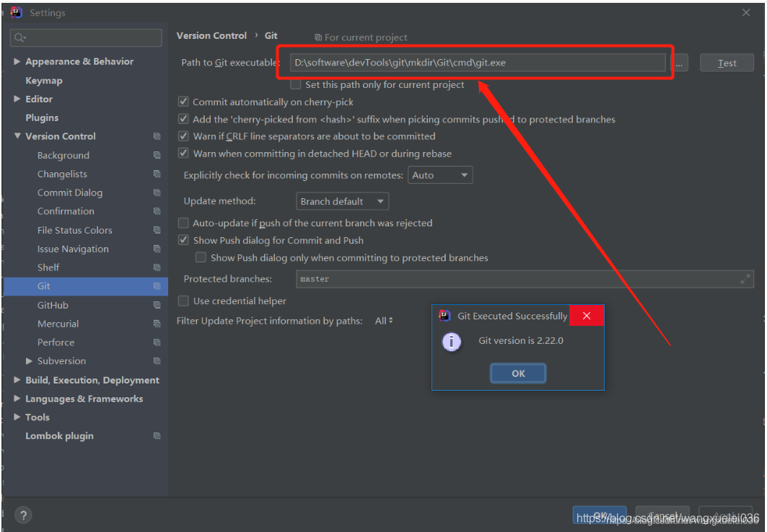767x532 pixels.
Task: Click the search magnifier icon in settings
Action: click(19, 37)
